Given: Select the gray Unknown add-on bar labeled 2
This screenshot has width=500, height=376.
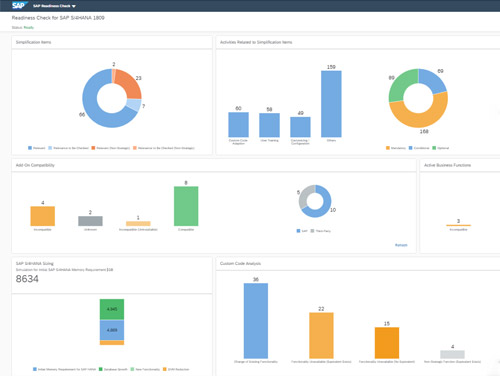Looking at the screenshot, I should point(90,221).
